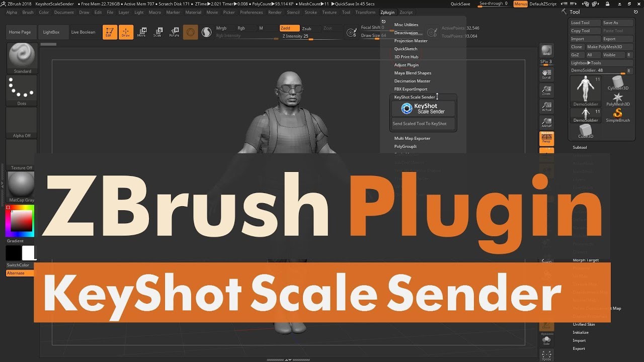Toggle the Persp perspective button
644x362 pixels.
click(x=546, y=138)
